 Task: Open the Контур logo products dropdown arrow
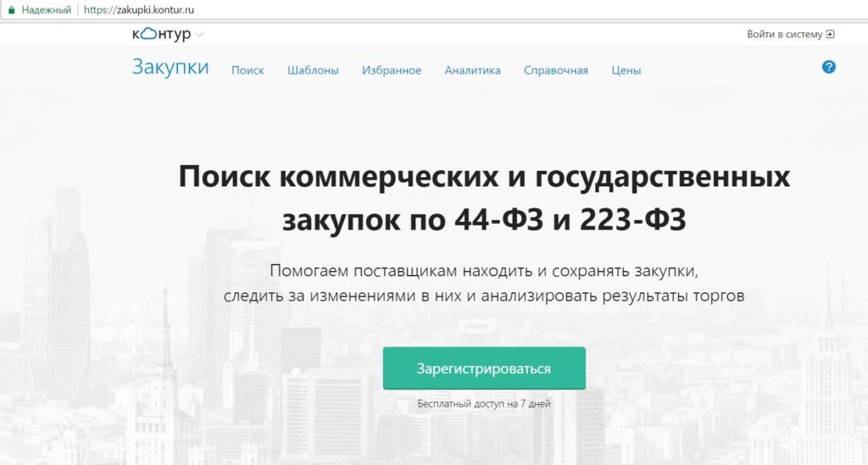click(x=199, y=35)
